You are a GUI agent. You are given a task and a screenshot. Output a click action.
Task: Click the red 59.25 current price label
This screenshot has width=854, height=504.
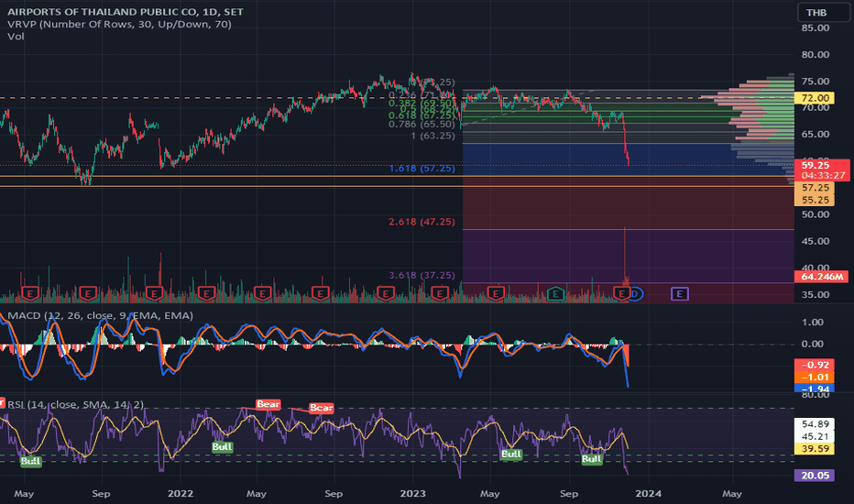[x=822, y=165]
